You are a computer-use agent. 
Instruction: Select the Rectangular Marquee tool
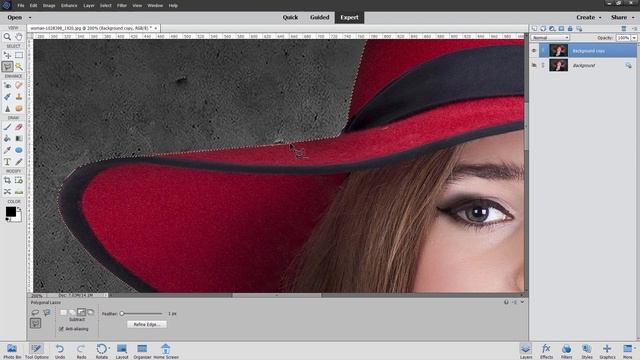[x=19, y=55]
